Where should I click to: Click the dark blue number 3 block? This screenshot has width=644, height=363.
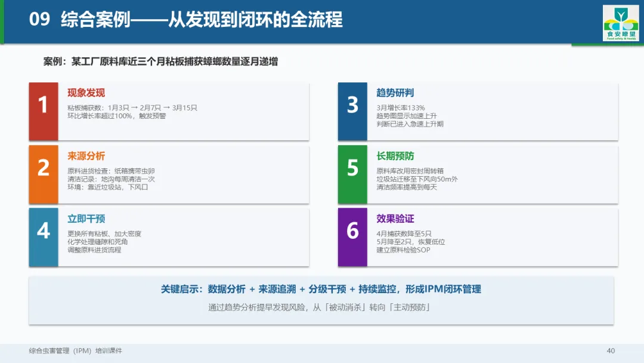point(352,112)
